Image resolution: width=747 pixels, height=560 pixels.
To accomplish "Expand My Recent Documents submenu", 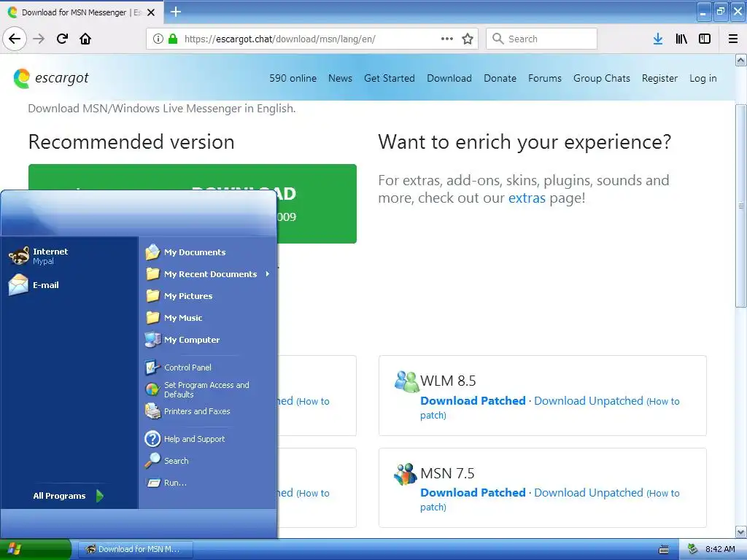I will click(x=208, y=274).
